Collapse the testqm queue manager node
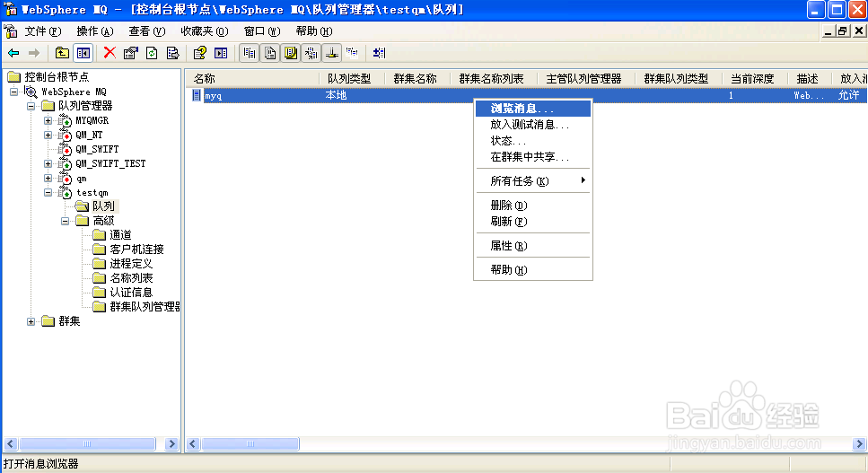868x473 pixels. coord(48,192)
